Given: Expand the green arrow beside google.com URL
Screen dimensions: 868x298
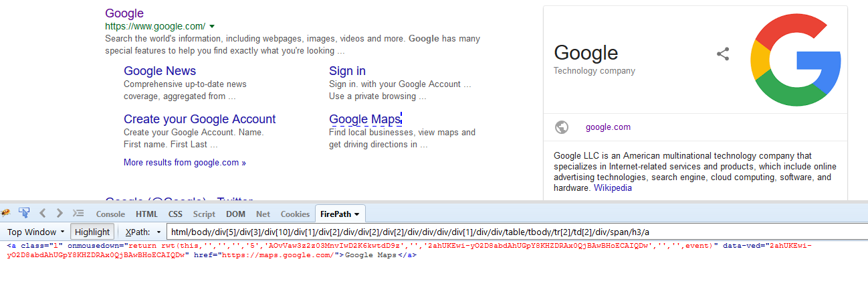Looking at the screenshot, I should [x=212, y=27].
